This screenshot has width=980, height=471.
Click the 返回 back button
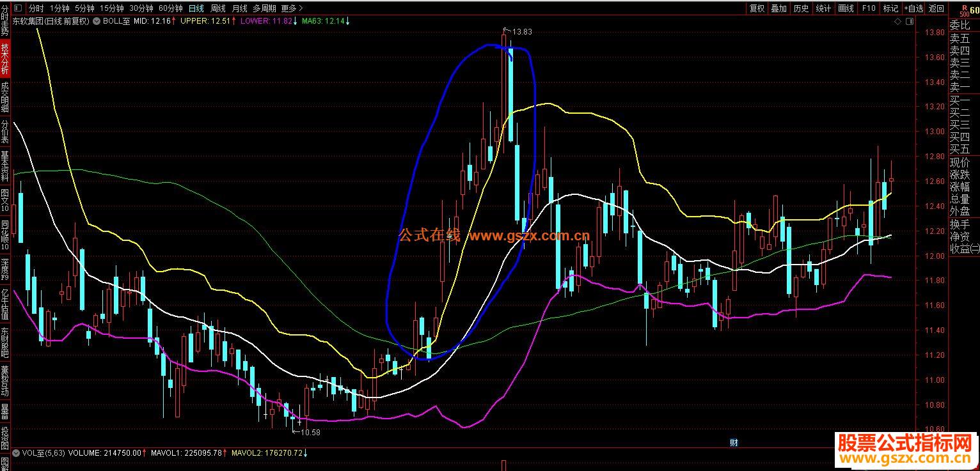tap(937, 8)
